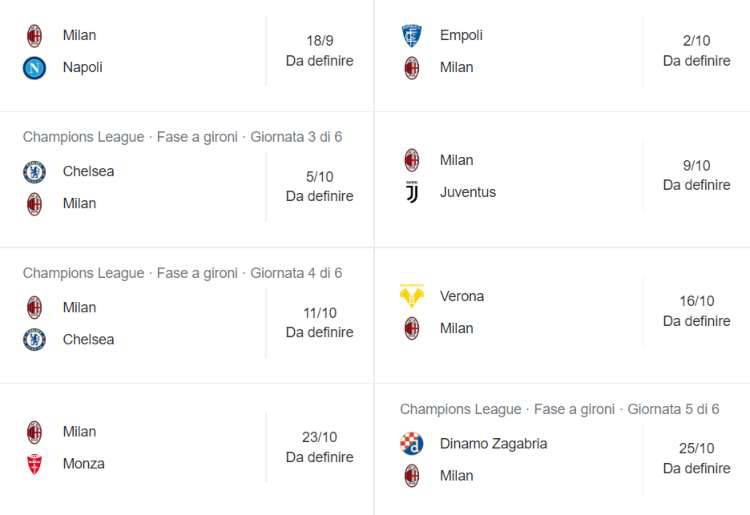750x515 pixels.
Task: Click the Monza club crest icon
Action: click(x=34, y=464)
